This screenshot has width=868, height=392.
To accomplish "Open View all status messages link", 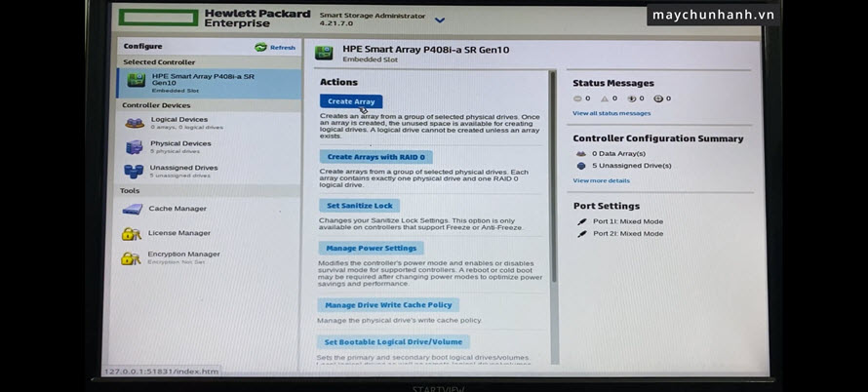I will tap(612, 113).
